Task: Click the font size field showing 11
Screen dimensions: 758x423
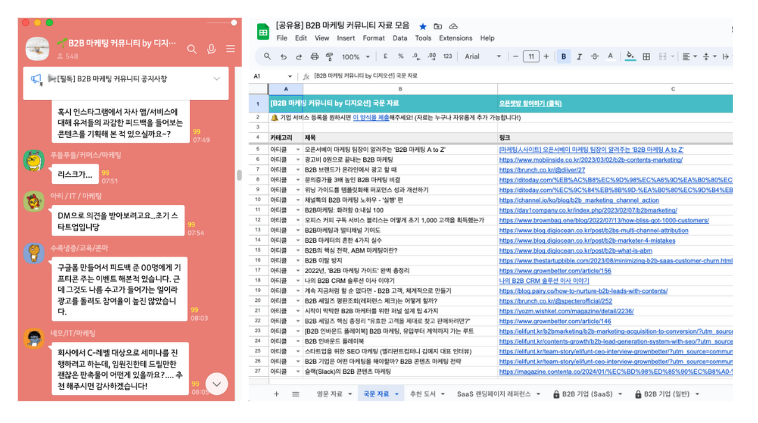Action: click(531, 57)
